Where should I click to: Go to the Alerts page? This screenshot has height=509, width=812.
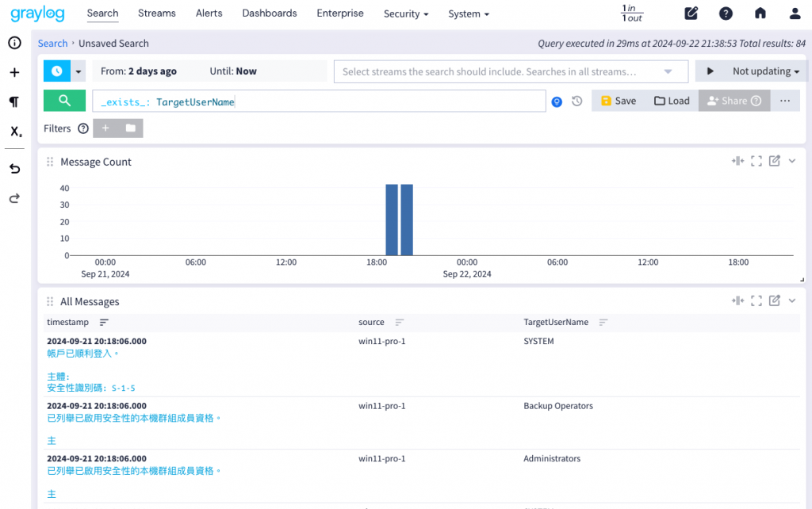pos(209,13)
